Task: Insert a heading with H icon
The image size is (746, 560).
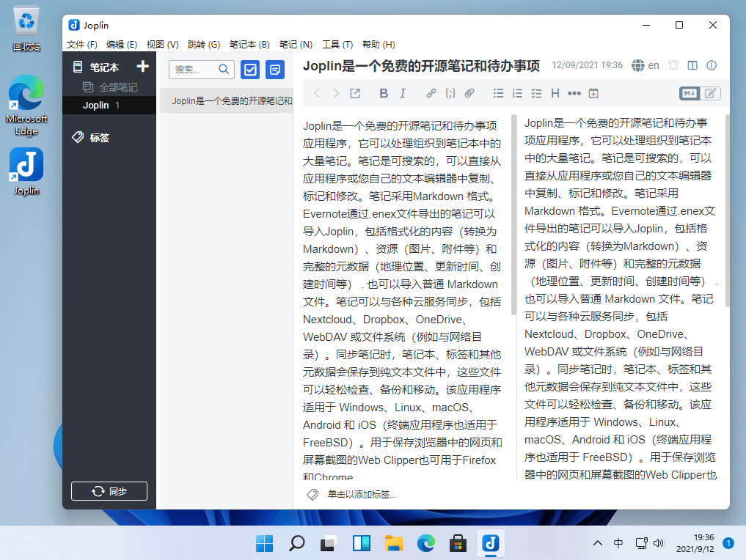Action: [x=555, y=93]
